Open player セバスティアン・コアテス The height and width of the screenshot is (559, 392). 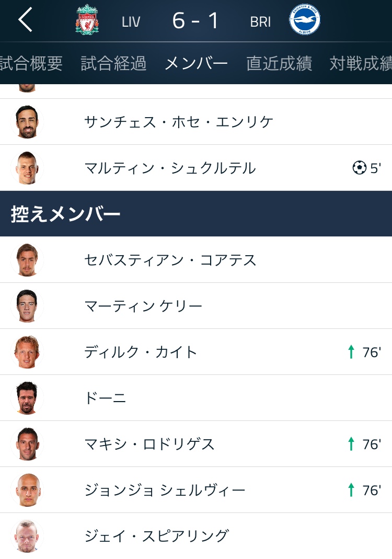170,260
